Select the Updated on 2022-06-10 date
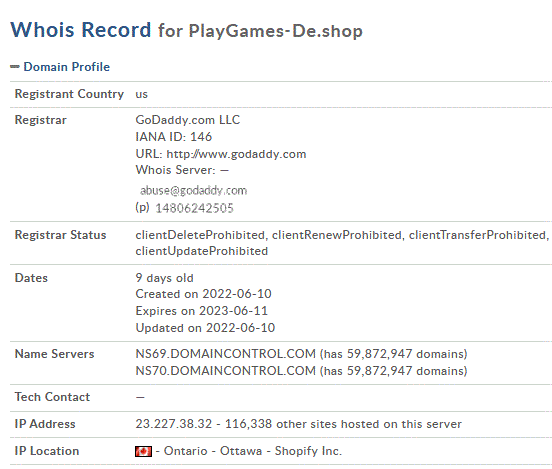 (205, 328)
